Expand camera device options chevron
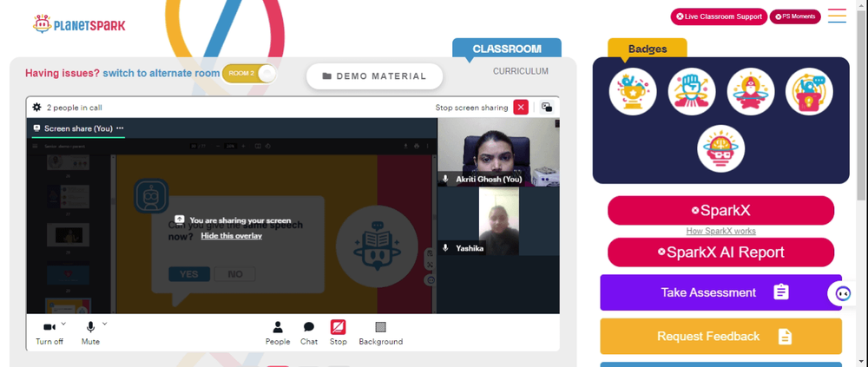868x367 pixels. click(x=63, y=324)
